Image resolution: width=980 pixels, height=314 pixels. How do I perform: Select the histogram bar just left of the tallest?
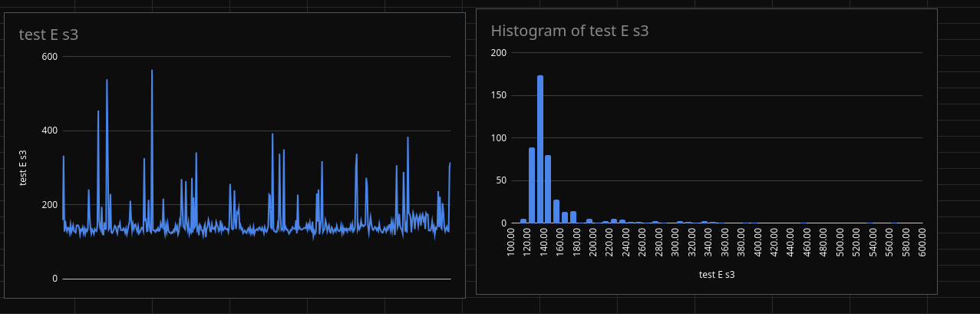click(x=532, y=186)
